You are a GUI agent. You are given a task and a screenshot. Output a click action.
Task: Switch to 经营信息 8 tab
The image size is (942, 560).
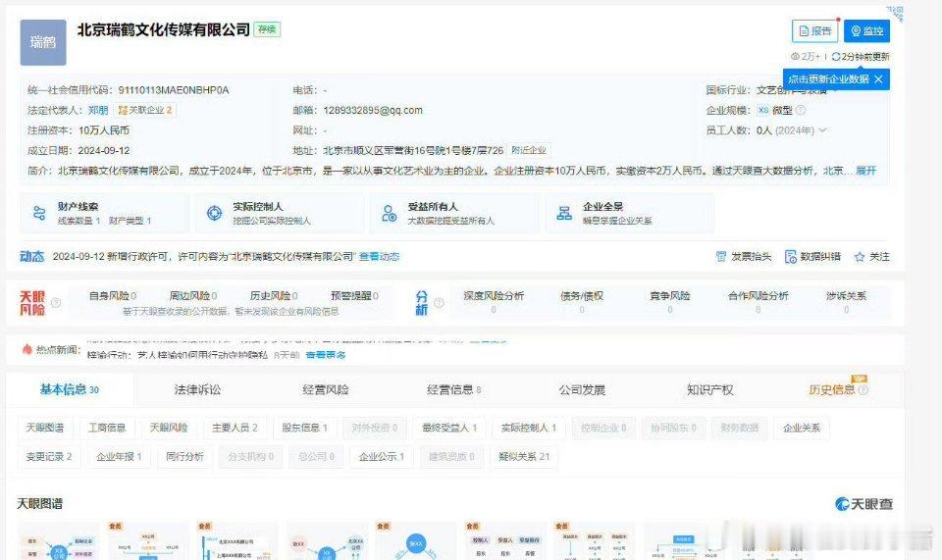[454, 389]
